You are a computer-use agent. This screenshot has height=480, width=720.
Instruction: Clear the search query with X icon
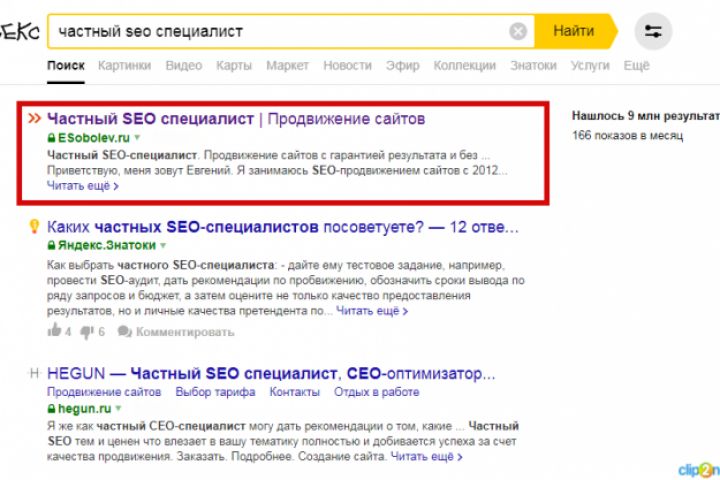click(x=518, y=31)
